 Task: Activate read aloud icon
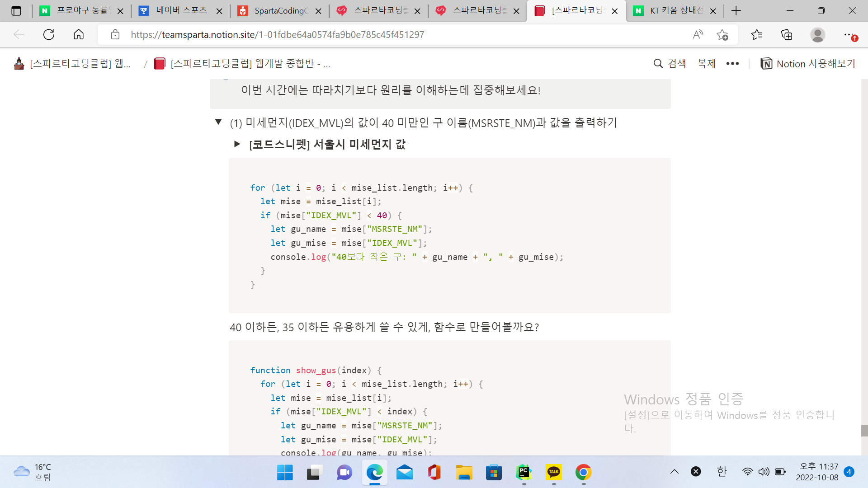pyautogui.click(x=698, y=34)
